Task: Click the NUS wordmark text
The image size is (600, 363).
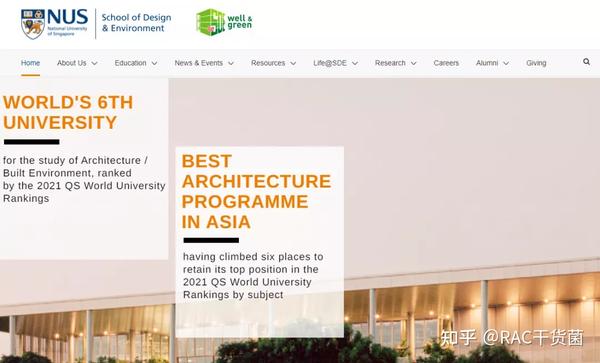Action: tap(68, 17)
